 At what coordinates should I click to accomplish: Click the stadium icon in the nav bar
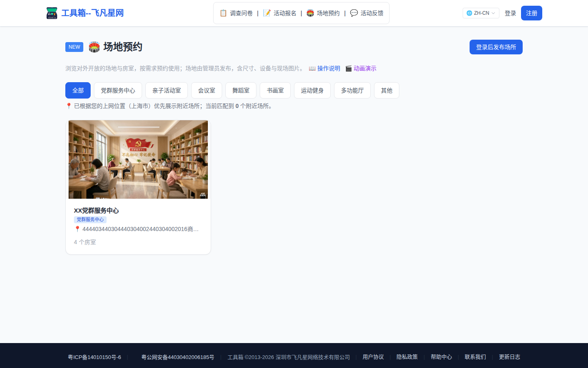310,13
